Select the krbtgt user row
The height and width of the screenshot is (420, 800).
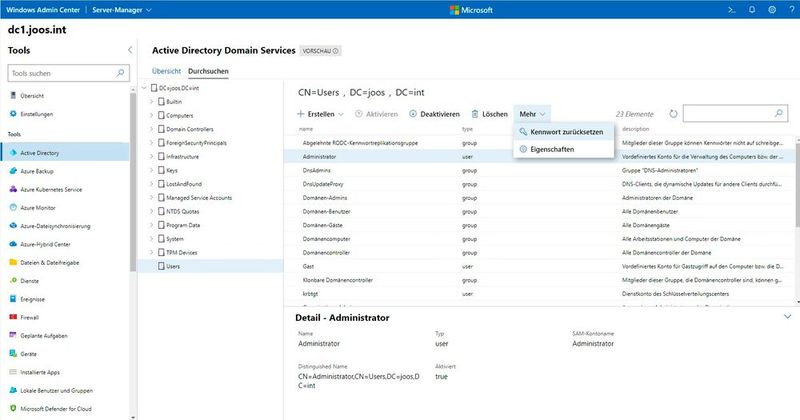[540, 294]
